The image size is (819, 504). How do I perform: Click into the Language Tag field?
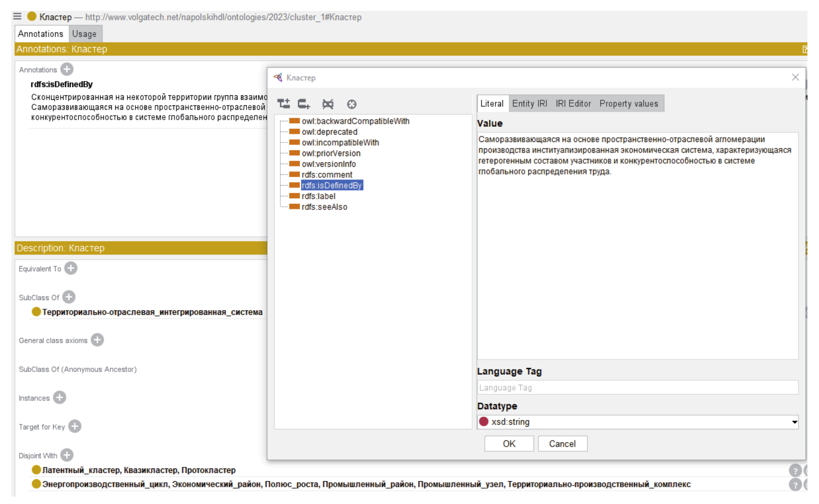point(637,387)
